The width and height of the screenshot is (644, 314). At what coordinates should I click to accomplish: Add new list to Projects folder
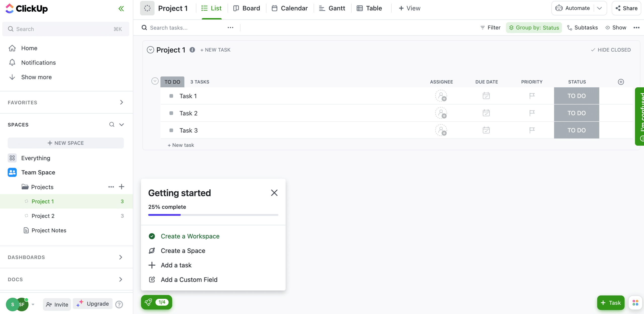coord(122,187)
